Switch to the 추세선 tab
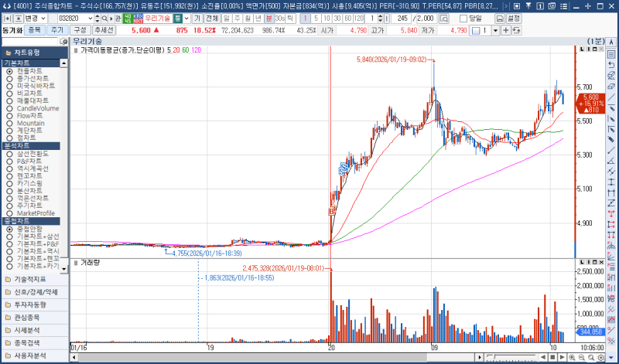Viewport: 619px width, 364px height. tap(104, 30)
